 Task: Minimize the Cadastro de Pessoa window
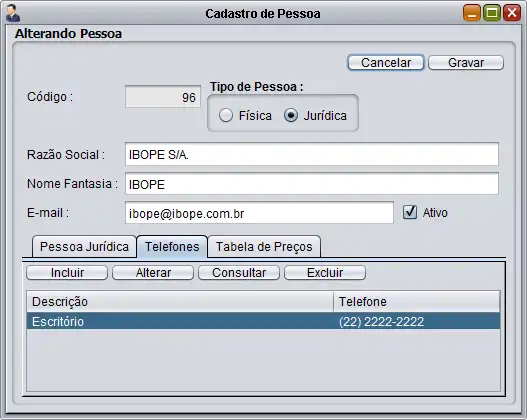(x=472, y=13)
